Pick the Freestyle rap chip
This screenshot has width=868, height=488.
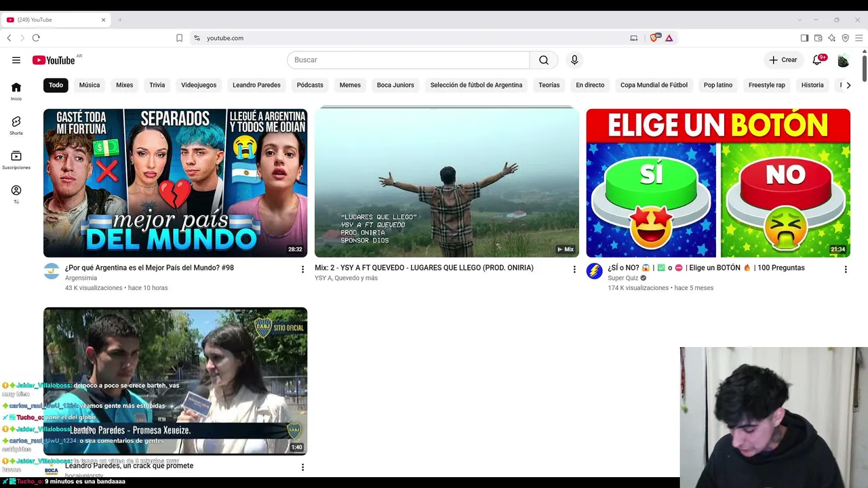(767, 85)
